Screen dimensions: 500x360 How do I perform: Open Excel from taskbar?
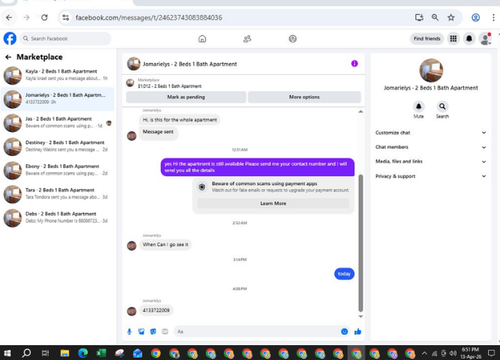tap(101, 353)
